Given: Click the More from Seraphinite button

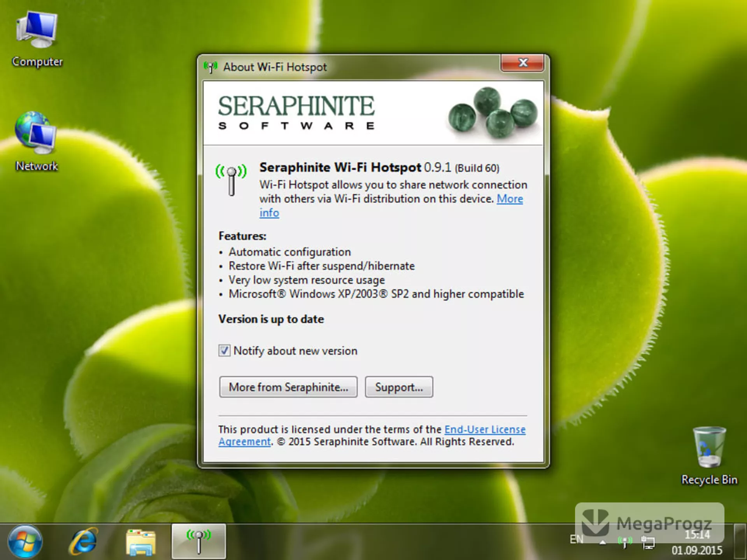Looking at the screenshot, I should click(288, 387).
